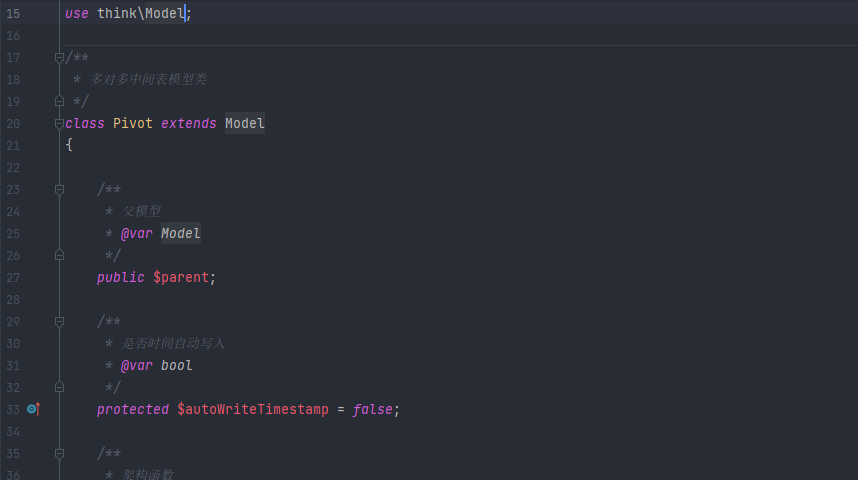Screen dimensions: 858x480
Task: Click Model in the @var annotation on line 25
Action: pos(180,234)
